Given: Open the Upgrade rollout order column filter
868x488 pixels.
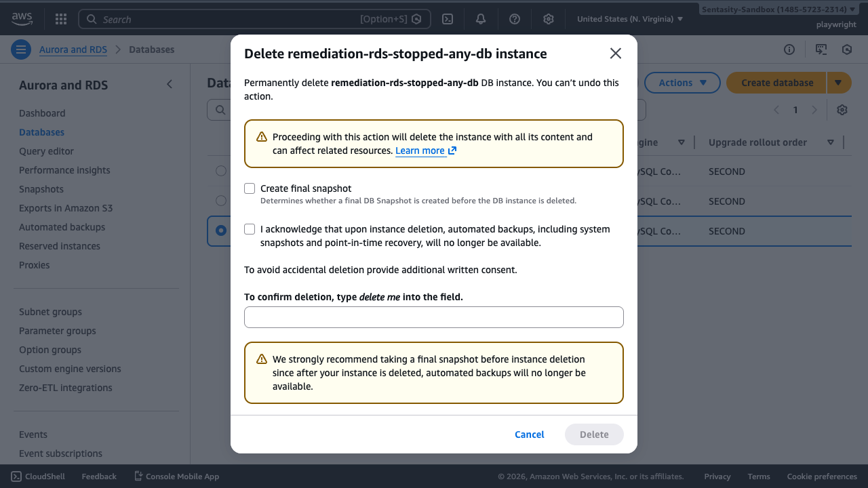Looking at the screenshot, I should point(830,142).
